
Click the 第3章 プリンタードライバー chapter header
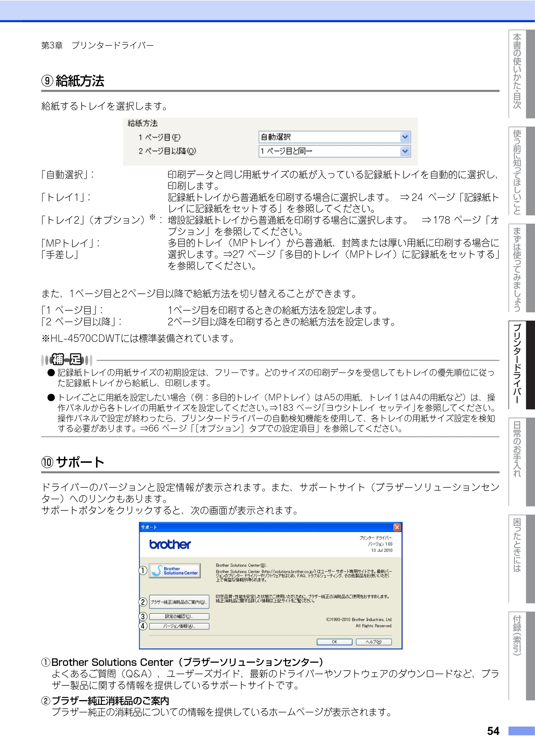tap(98, 45)
